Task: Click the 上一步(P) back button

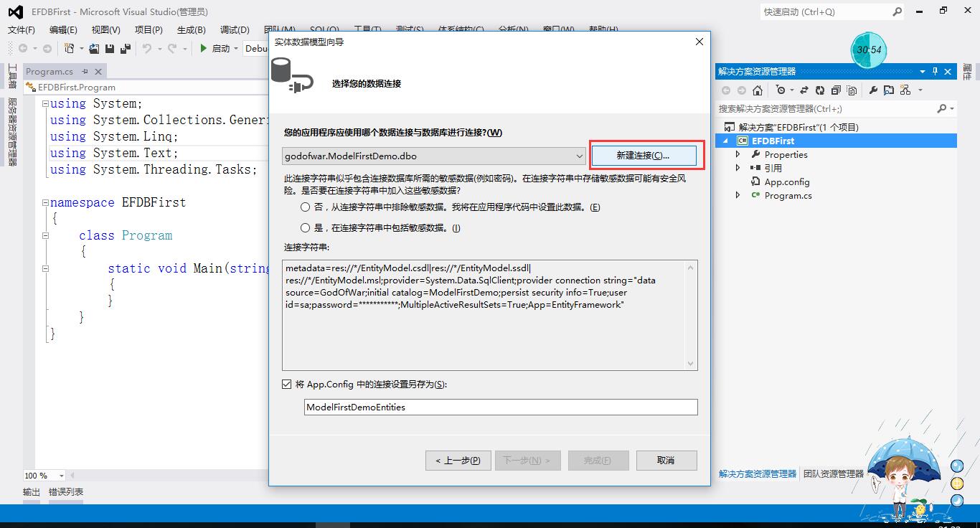Action: pos(458,460)
